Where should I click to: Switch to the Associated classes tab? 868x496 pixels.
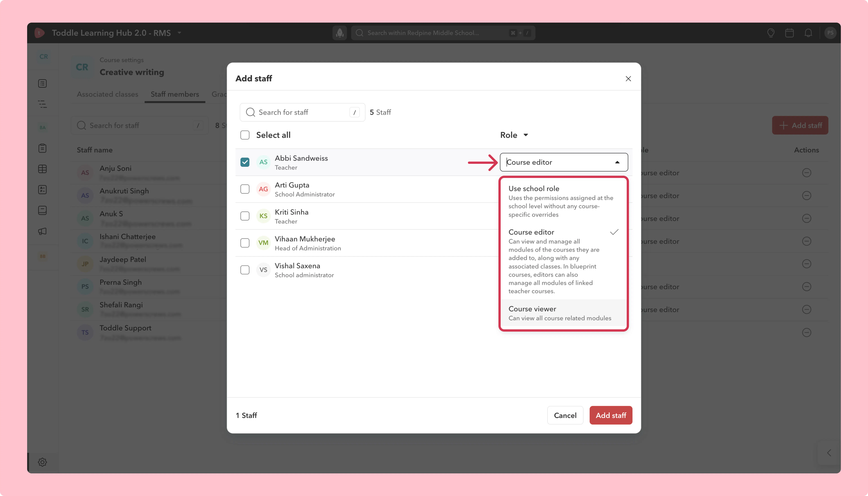tap(107, 94)
